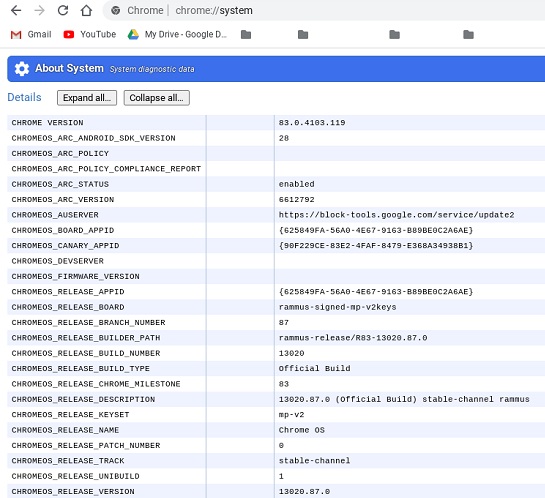Viewport: 545px width, 498px height.
Task: Select the CHROMEOS_ARC_POLICY row label
Action: tap(60, 154)
